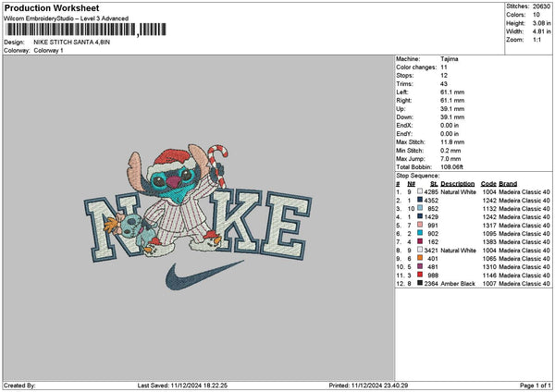Click the 'Description' column header
The image size is (555, 392).
(457, 184)
